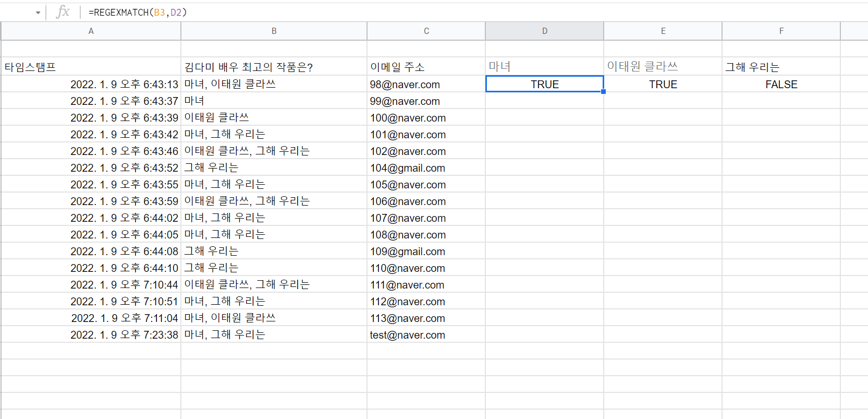Click the 113@naver.com email cell
The height and width of the screenshot is (419, 868).
click(x=426, y=318)
